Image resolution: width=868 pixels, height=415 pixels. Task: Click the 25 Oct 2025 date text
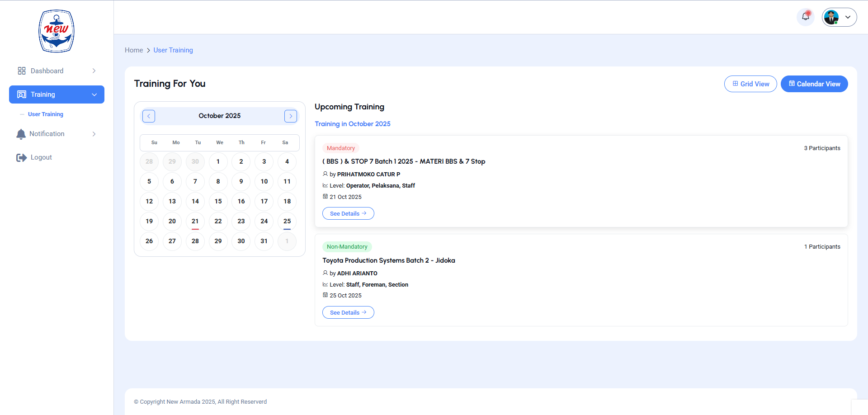[345, 296]
